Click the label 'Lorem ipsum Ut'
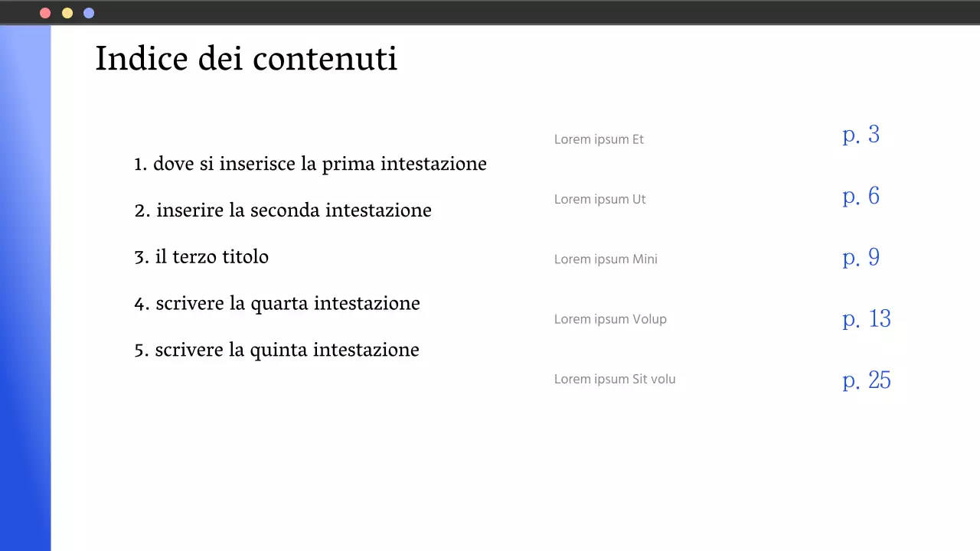 point(599,199)
